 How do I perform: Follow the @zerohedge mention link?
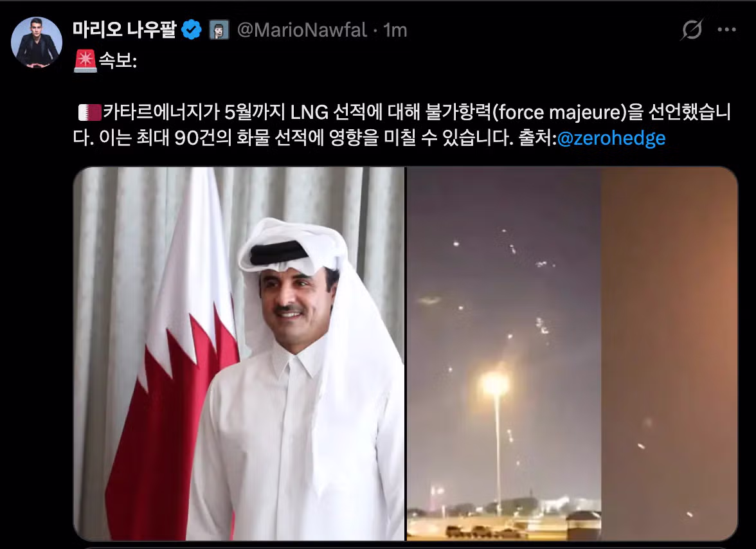611,138
